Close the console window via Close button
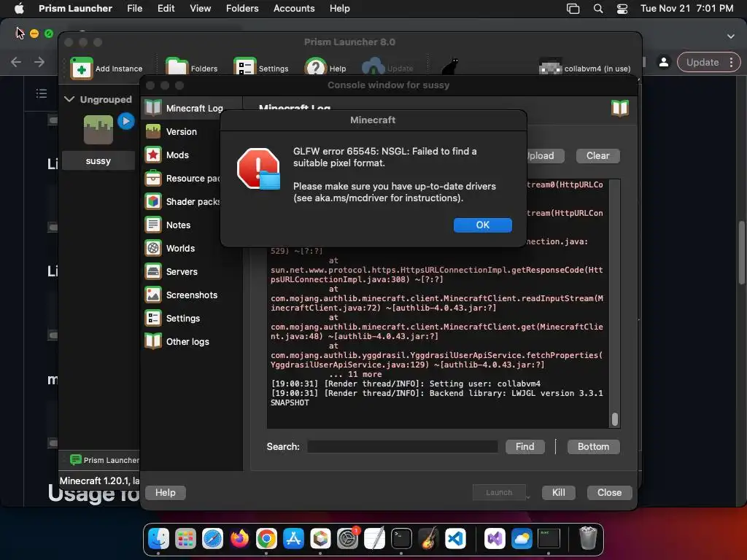 (x=609, y=492)
